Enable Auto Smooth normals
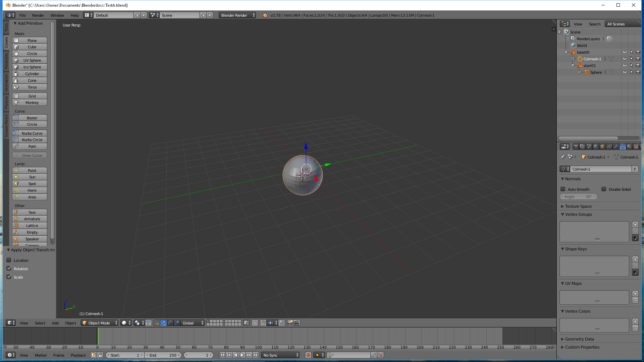The height and width of the screenshot is (362, 644). tap(563, 189)
